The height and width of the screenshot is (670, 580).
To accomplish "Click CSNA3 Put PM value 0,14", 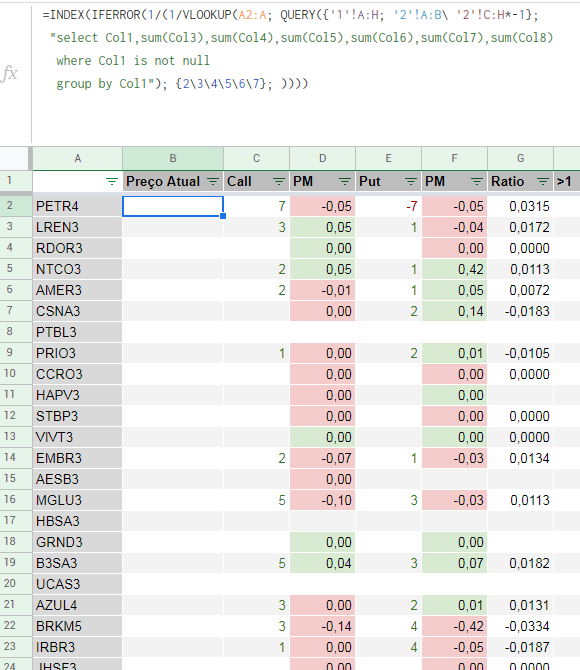I will point(454,311).
